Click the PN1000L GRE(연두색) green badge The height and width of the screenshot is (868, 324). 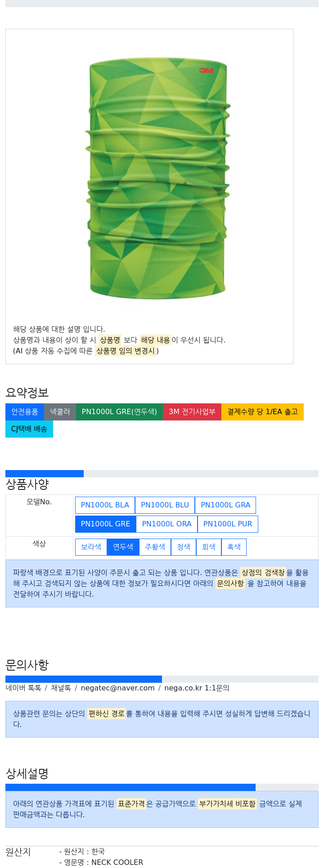[x=119, y=412]
